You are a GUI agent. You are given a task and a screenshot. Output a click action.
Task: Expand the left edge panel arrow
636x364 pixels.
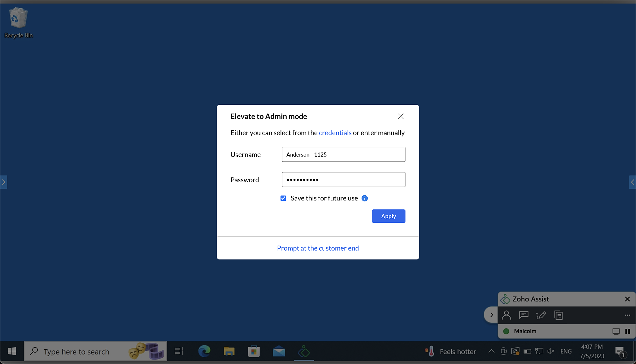click(3, 182)
